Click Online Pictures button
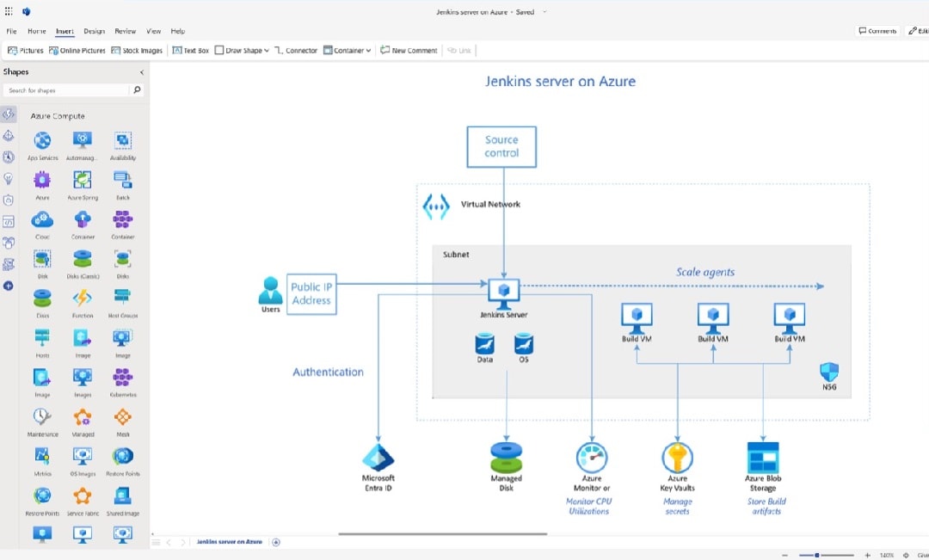 click(x=77, y=51)
